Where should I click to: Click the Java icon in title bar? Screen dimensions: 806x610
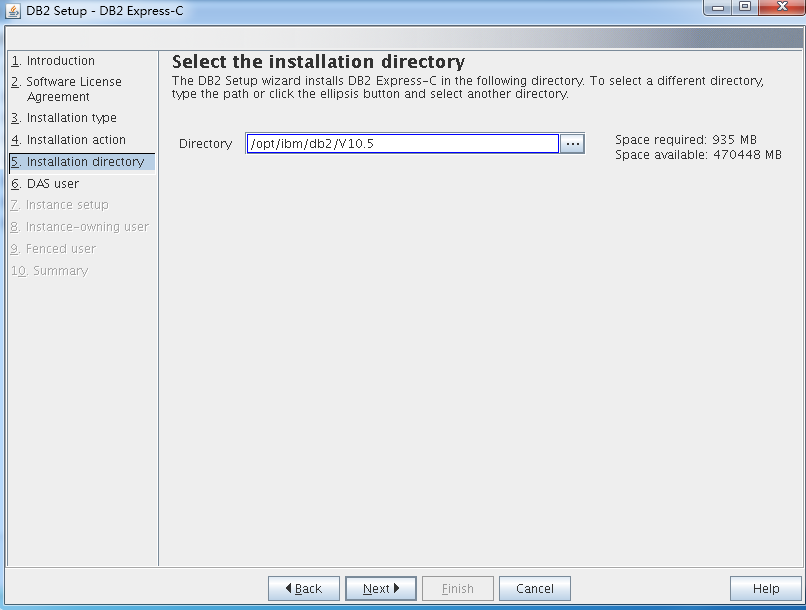[x=12, y=10]
